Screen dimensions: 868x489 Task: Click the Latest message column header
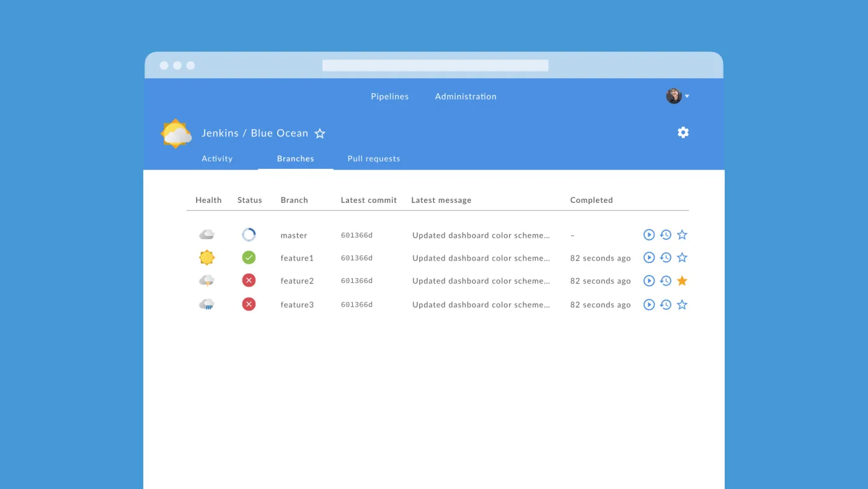[441, 200]
